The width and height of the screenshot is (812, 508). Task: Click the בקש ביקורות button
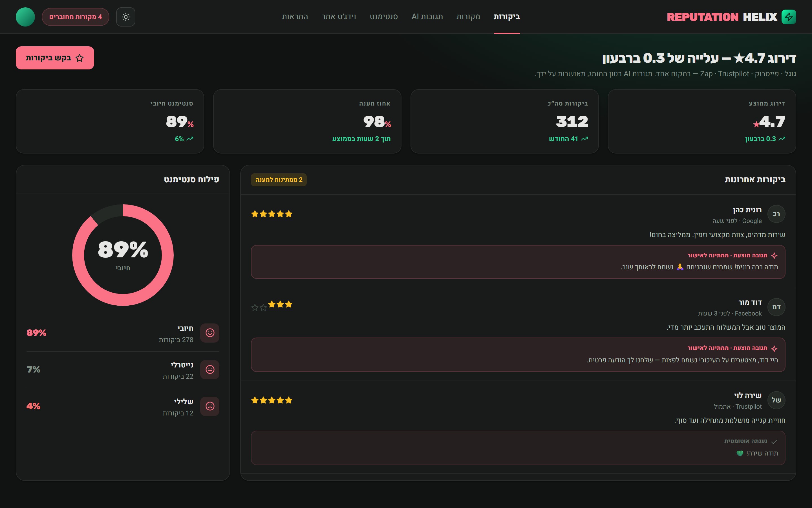(55, 58)
